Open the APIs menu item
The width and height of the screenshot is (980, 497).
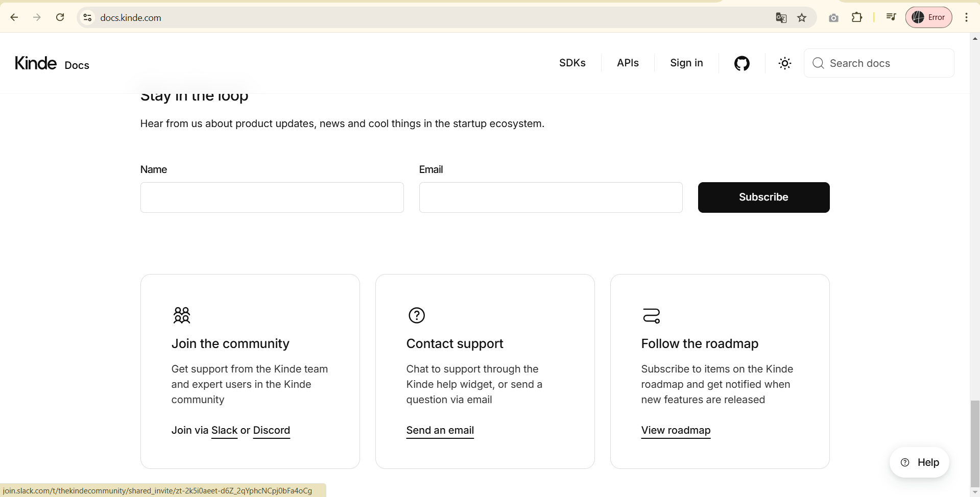(628, 63)
